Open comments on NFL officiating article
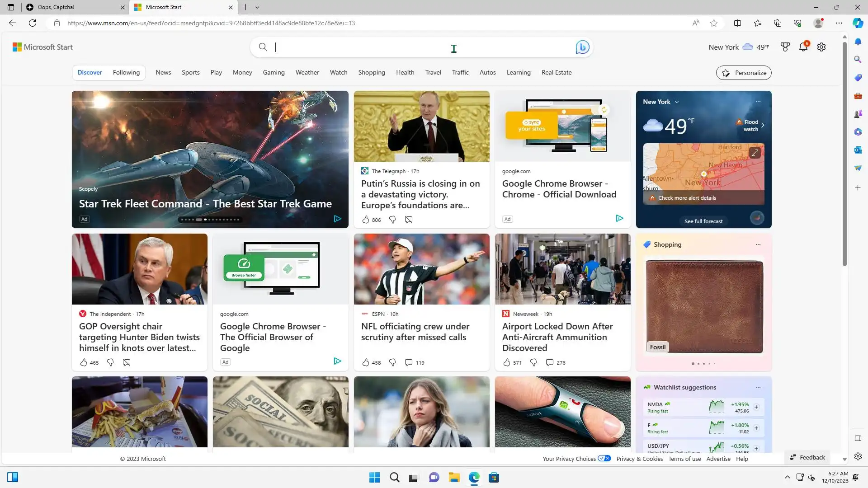868x488 pixels. [409, 362]
